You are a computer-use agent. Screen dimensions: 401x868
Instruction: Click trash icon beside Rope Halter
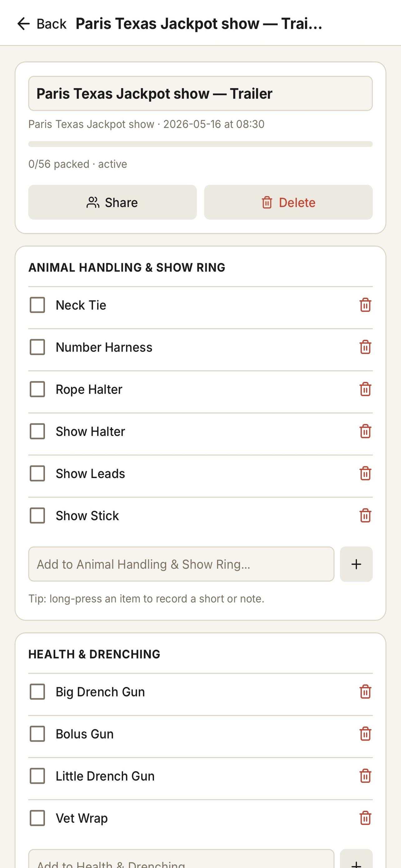365,390
